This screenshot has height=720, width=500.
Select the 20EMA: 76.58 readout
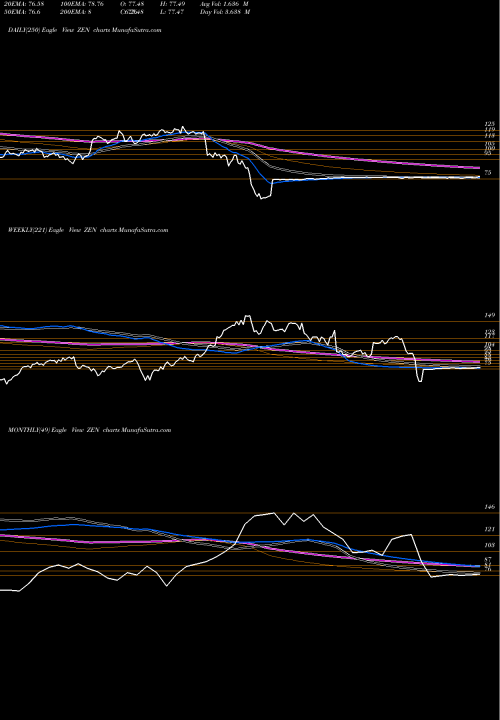(22, 4)
